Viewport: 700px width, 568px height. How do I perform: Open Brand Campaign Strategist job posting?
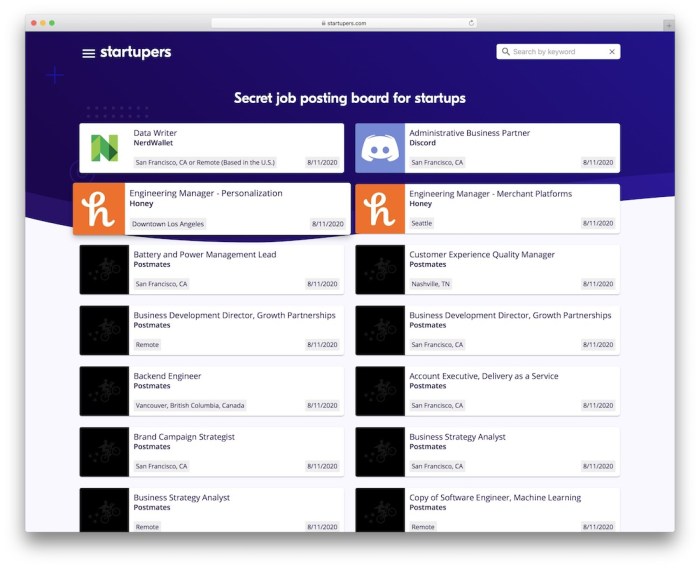tap(184, 437)
